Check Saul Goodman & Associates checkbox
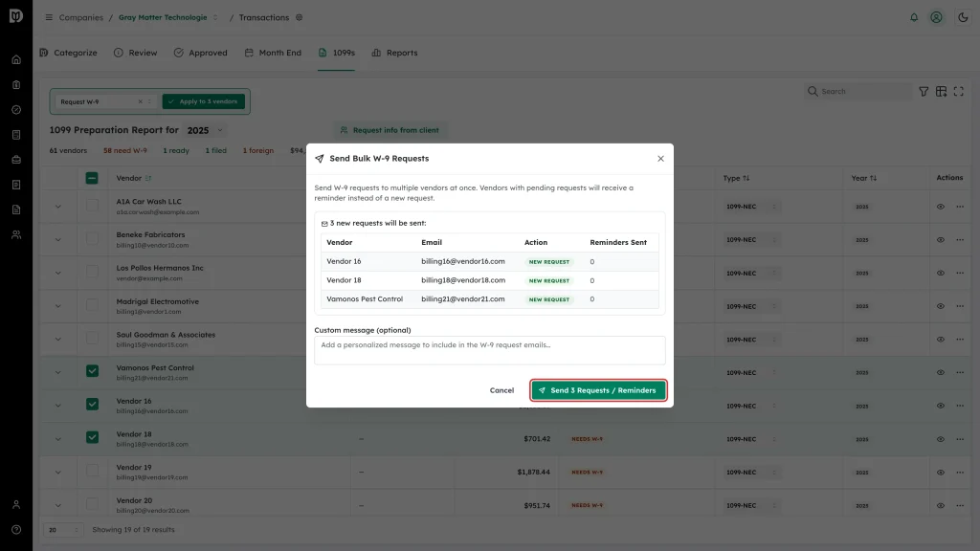 92,338
